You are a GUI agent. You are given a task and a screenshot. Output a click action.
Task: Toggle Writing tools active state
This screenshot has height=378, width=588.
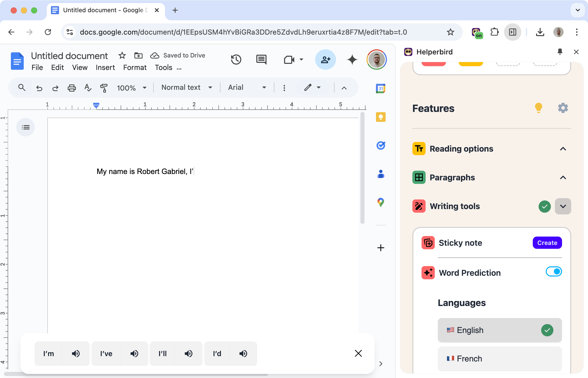pos(545,206)
